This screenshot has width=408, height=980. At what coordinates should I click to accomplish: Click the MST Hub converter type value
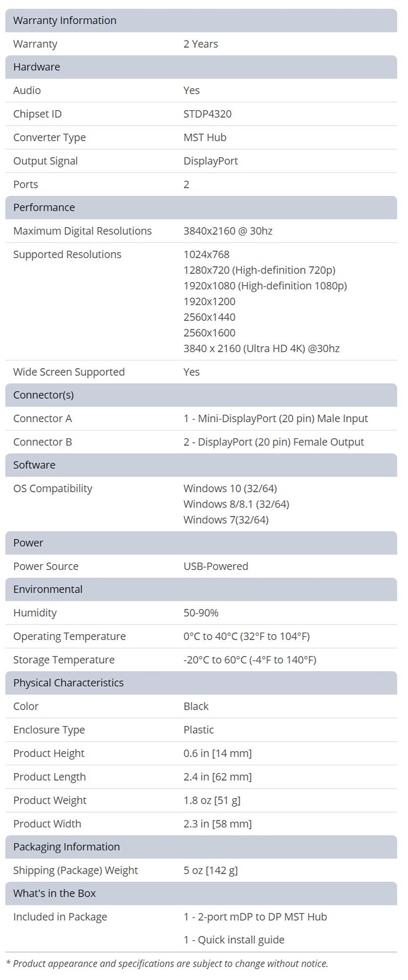click(x=205, y=137)
